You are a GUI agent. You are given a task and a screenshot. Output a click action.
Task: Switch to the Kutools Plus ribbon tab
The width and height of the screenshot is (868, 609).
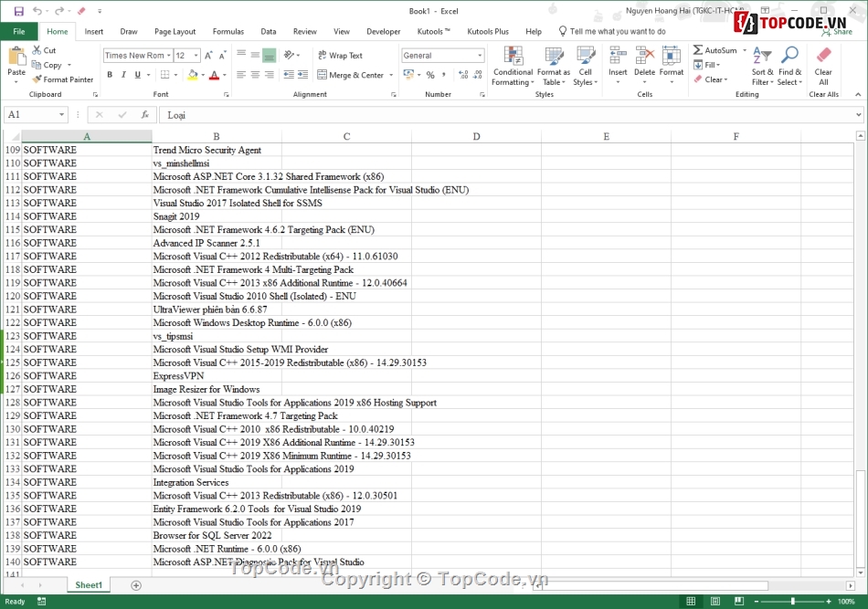coord(488,30)
